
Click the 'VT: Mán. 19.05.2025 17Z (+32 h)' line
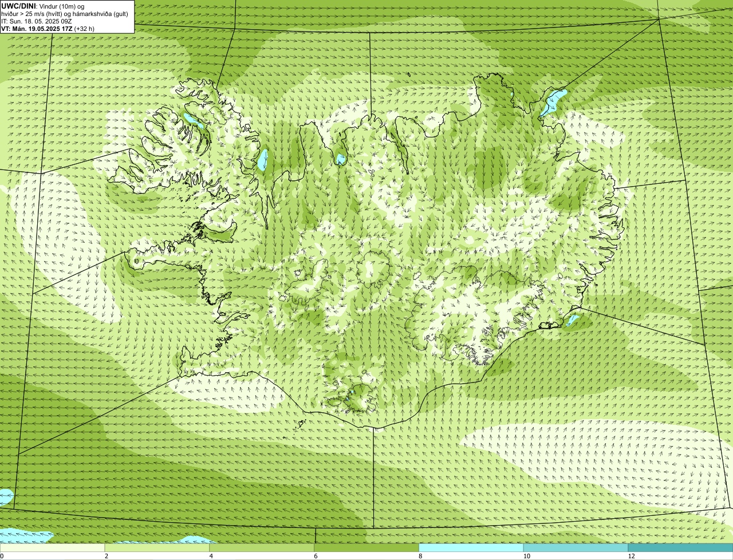pyautogui.click(x=48, y=28)
